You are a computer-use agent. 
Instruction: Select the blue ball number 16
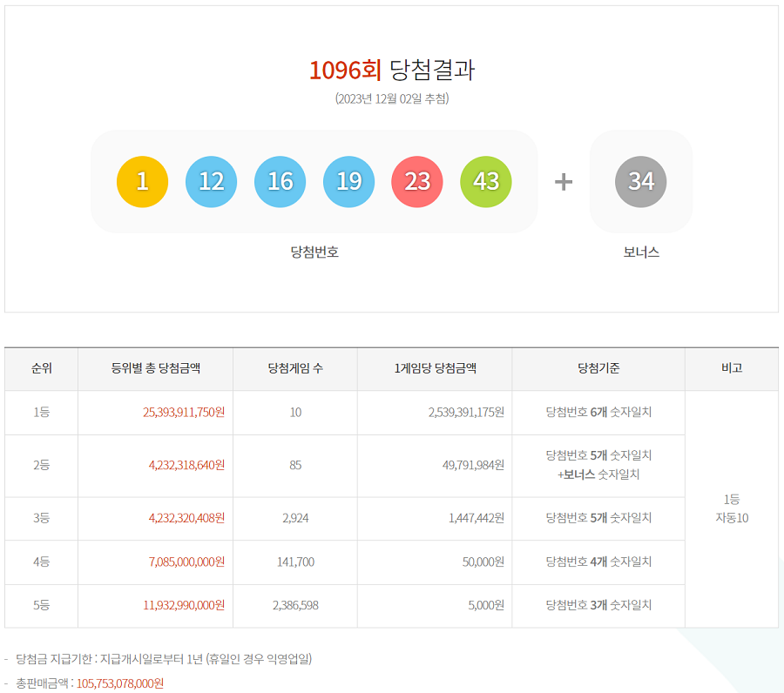click(x=280, y=181)
